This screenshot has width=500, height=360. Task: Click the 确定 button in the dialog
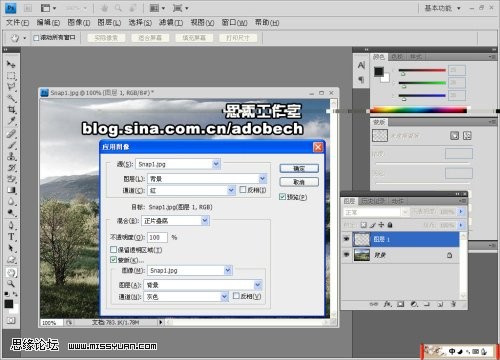(299, 169)
